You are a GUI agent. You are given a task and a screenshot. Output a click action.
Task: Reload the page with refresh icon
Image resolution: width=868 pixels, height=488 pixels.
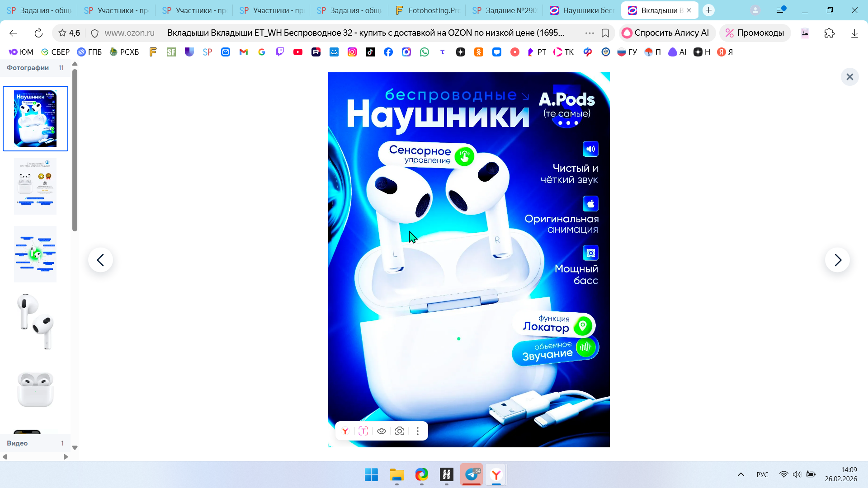click(38, 33)
